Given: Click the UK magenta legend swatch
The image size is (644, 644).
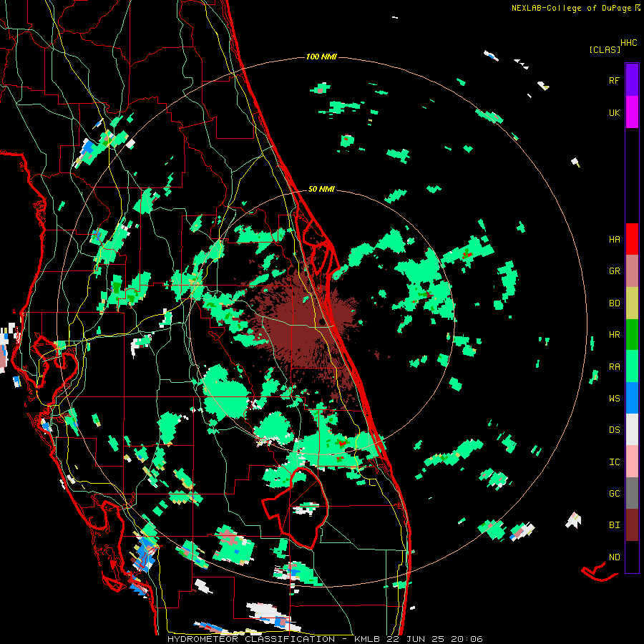Looking at the screenshot, I should click(632, 112).
